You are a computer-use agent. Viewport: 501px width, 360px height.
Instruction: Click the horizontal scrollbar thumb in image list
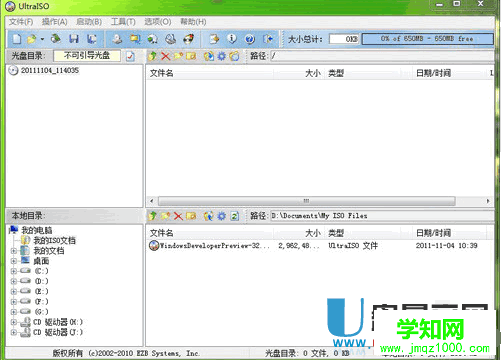coord(307,201)
